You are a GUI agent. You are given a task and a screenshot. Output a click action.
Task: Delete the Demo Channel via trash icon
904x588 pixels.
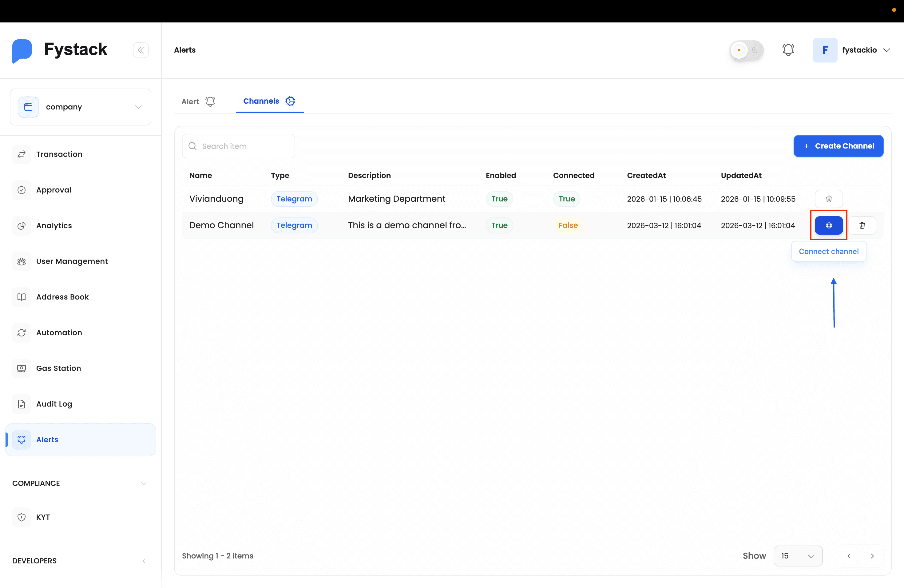coord(862,225)
